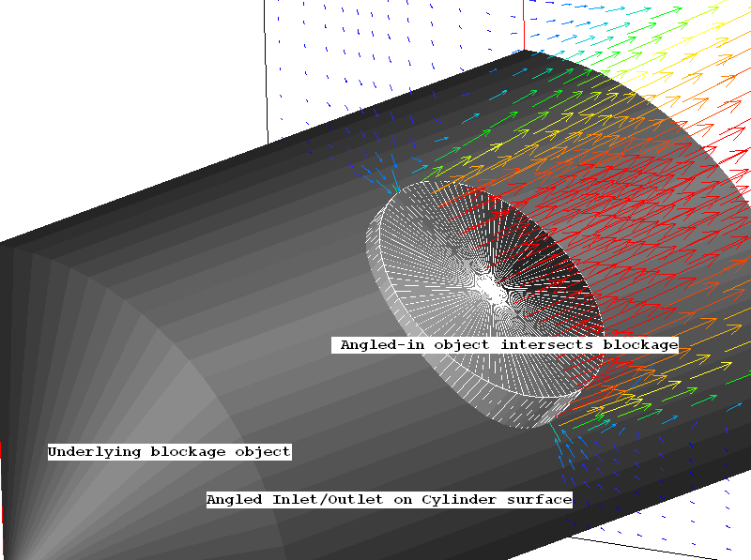751x560 pixels.
Task: Click the red marker on top vertical line
Action: pos(522,38)
